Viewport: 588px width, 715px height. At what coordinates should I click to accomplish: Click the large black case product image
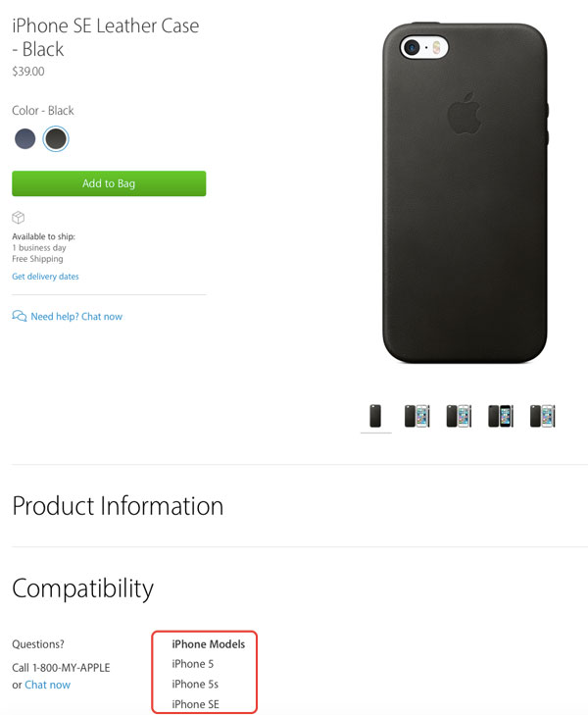(x=464, y=194)
